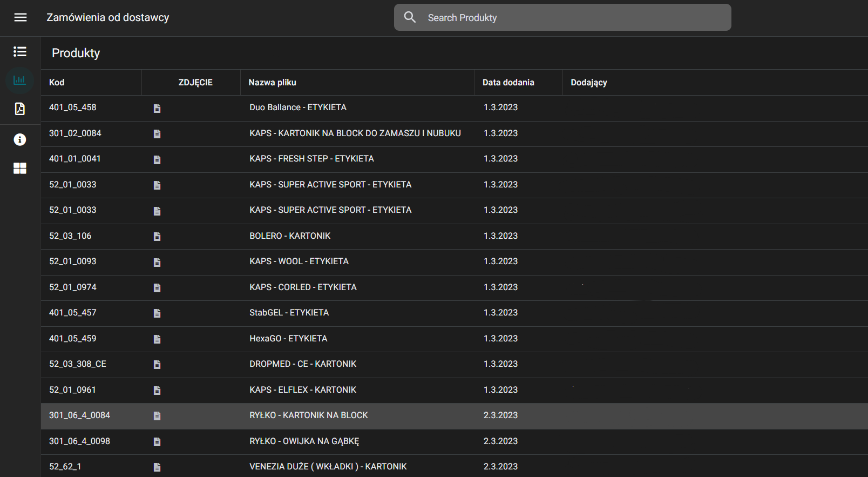Select the DROPMED - CE - KARTONIK row
Image resolution: width=868 pixels, height=477 pixels.
tap(303, 364)
